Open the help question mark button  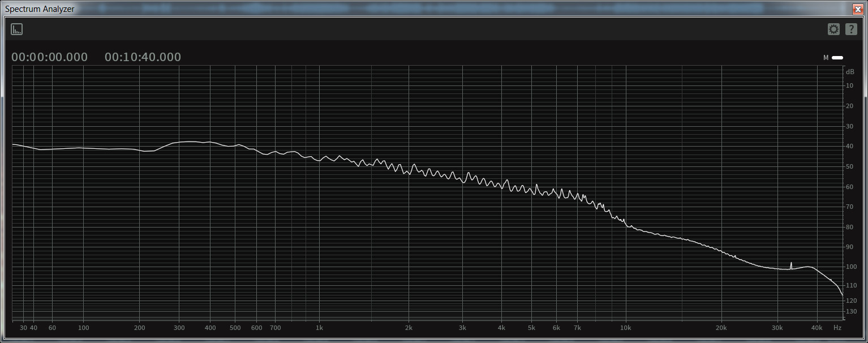[x=851, y=29]
